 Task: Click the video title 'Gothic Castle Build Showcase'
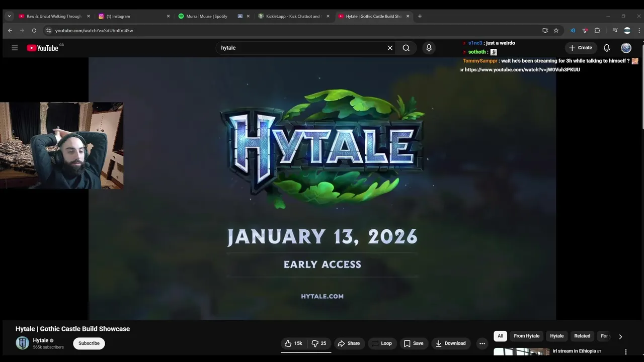[72, 329]
